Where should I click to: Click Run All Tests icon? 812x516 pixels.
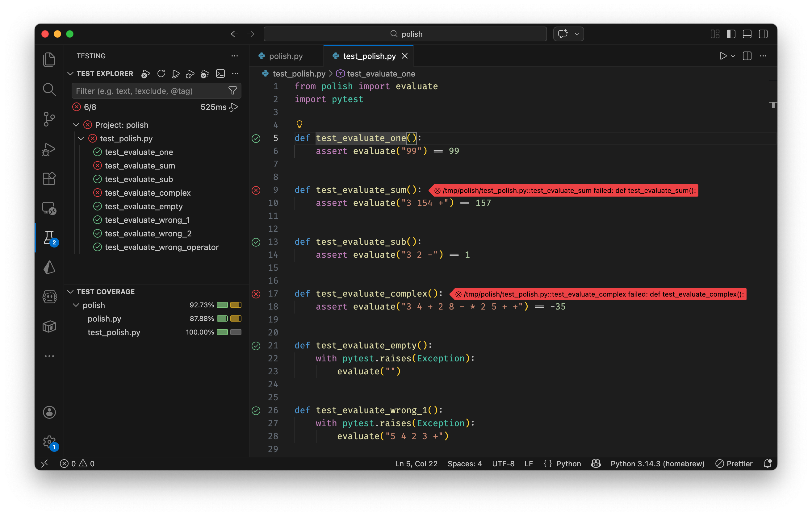point(175,73)
